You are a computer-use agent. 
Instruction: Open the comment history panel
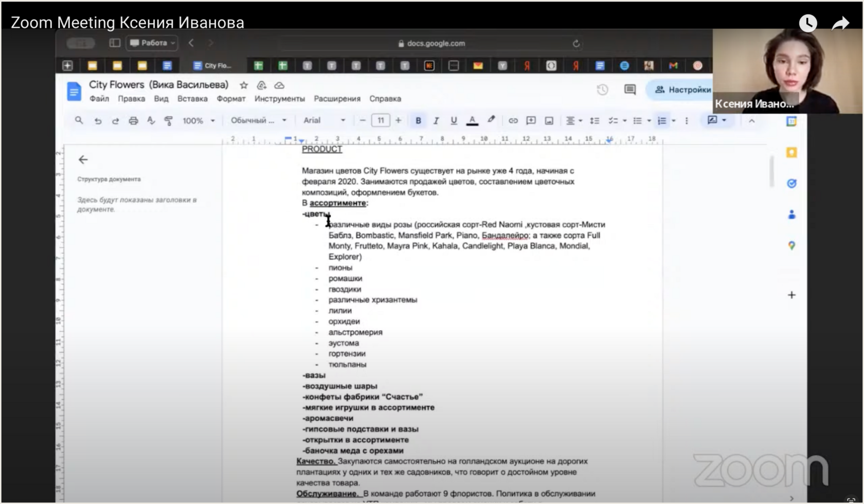(x=630, y=90)
